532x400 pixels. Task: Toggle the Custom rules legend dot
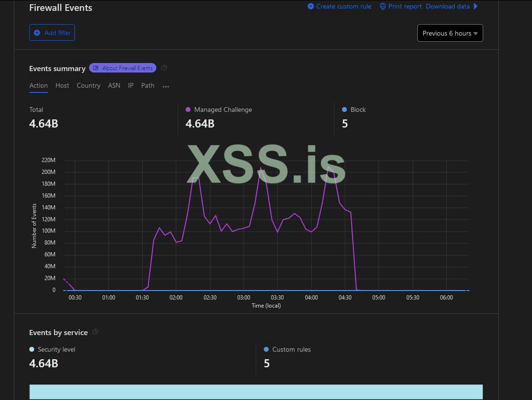click(x=266, y=349)
